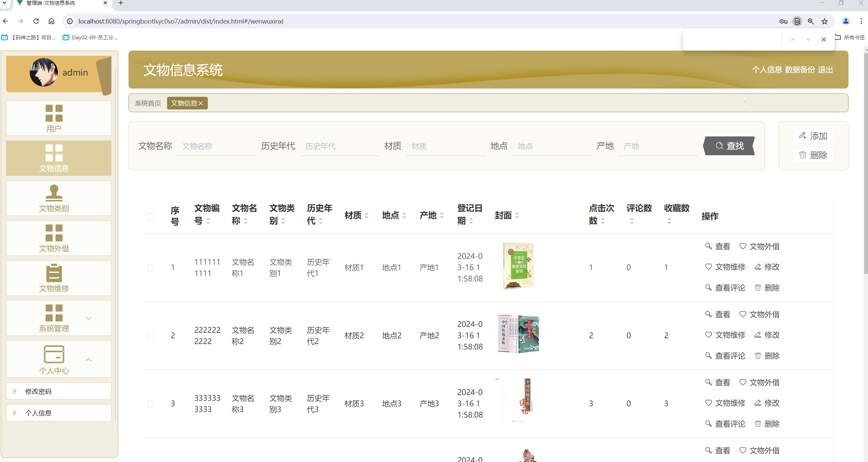Close the 文物信息 tab
868x462 pixels.
click(201, 103)
